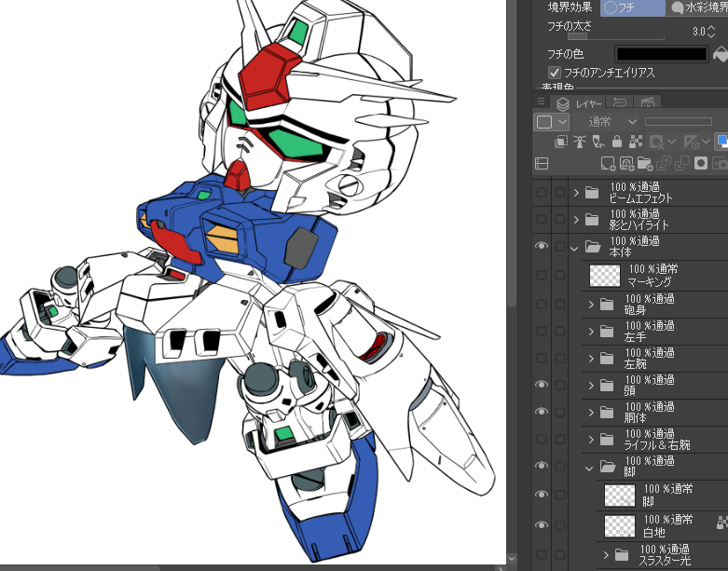
Task: Click the layer opacity slider bar
Action: (679, 121)
